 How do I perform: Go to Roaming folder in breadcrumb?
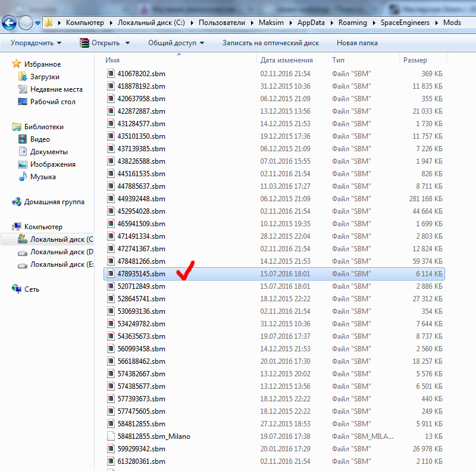click(x=352, y=23)
